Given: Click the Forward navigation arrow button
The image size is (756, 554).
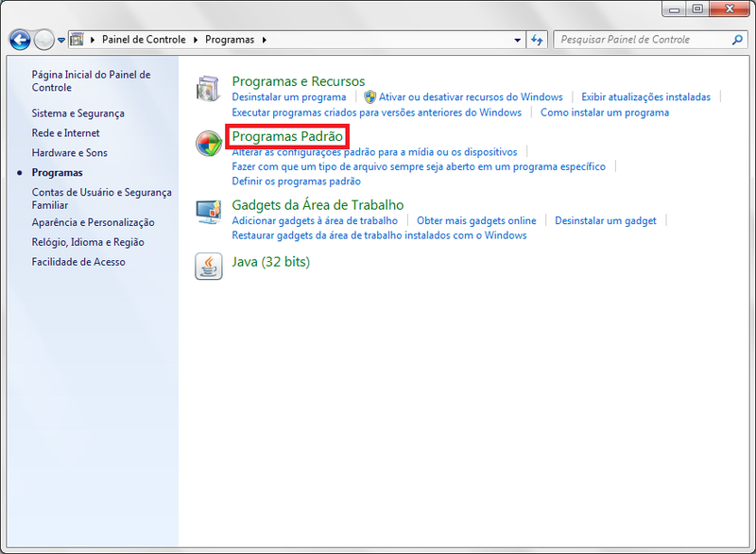Looking at the screenshot, I should [44, 40].
